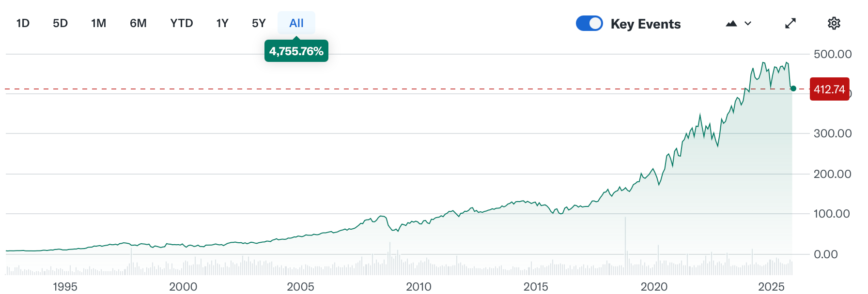This screenshot has width=868, height=294.
Task: Click the 6M range button
Action: click(138, 23)
